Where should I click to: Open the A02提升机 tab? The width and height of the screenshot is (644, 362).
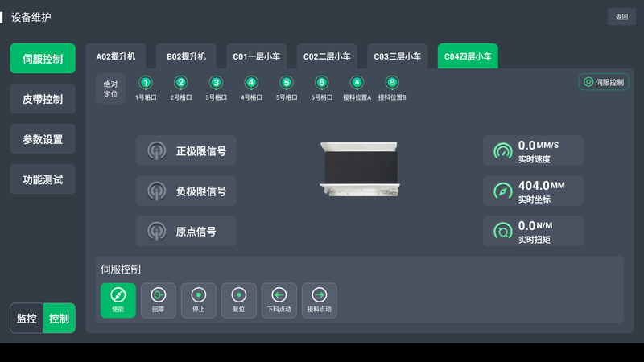click(x=116, y=56)
